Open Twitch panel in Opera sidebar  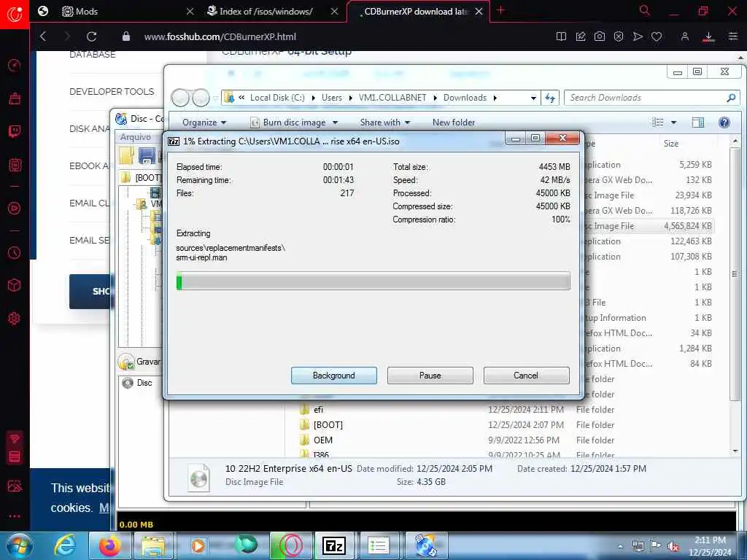[15, 131]
